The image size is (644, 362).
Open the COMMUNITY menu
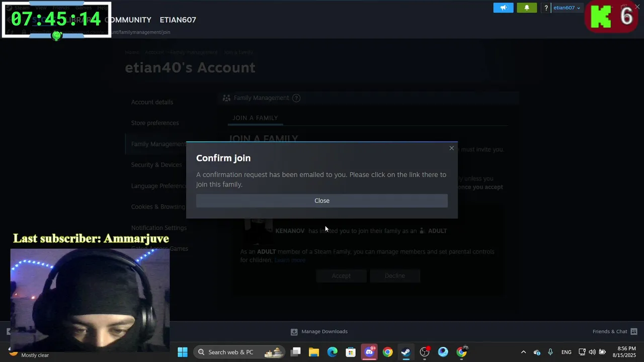click(128, 20)
